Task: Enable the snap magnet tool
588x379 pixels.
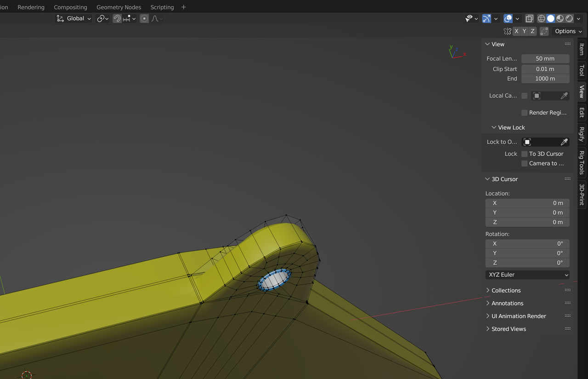Action: (x=117, y=18)
